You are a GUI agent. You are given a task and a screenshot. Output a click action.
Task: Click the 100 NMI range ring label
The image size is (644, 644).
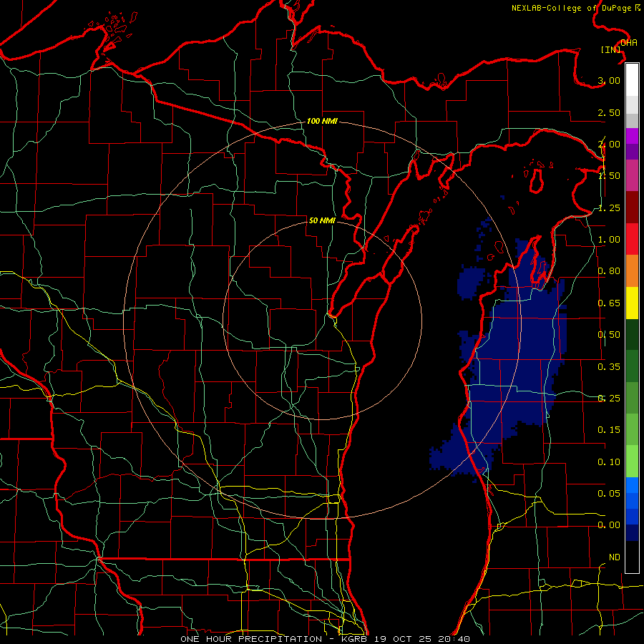point(323,121)
